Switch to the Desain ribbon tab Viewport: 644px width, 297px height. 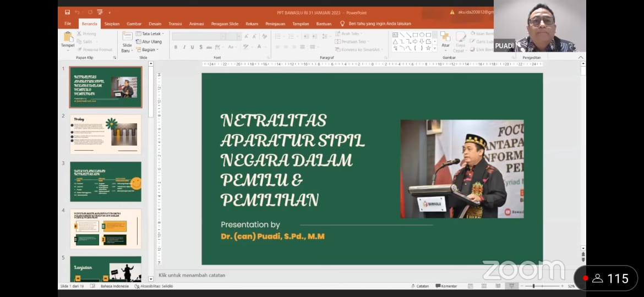[155, 24]
